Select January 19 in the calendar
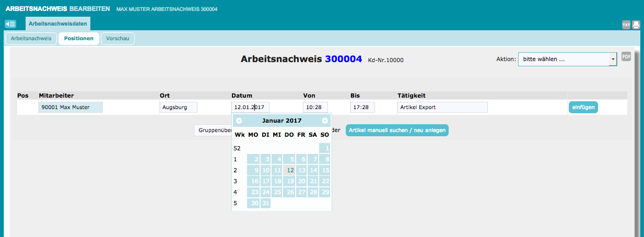Viewport: 644px width, 237px height. pos(290,181)
